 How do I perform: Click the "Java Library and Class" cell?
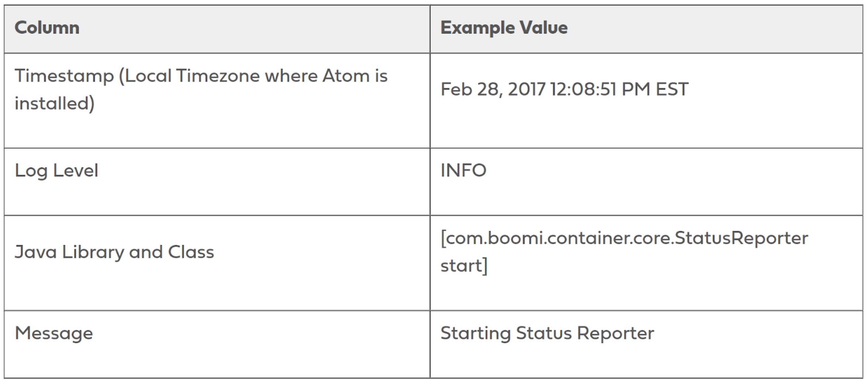114,253
